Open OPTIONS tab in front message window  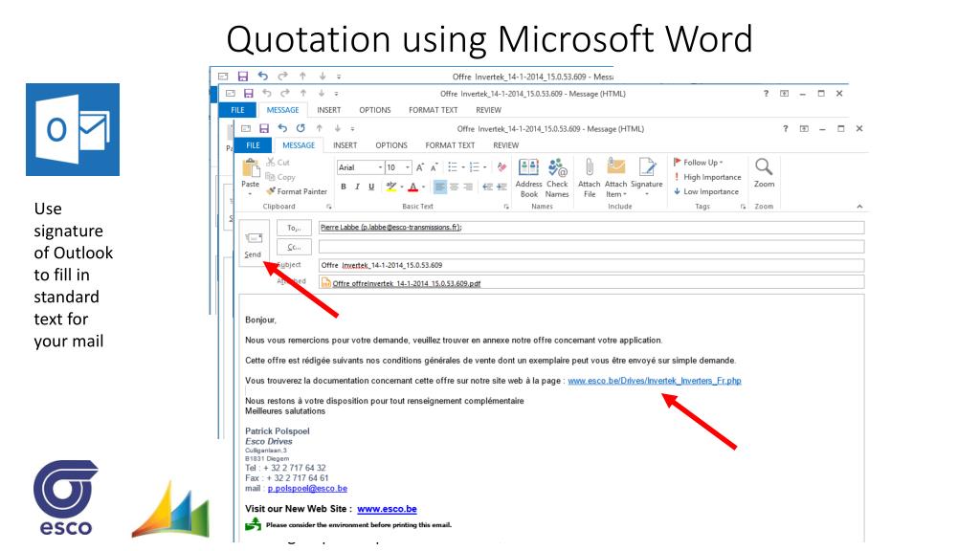pos(391,145)
